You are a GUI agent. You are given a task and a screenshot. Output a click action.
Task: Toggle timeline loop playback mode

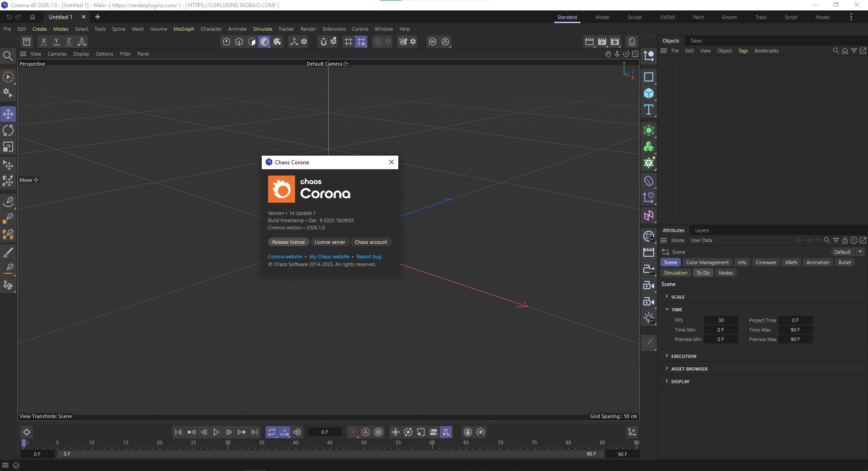(271, 433)
